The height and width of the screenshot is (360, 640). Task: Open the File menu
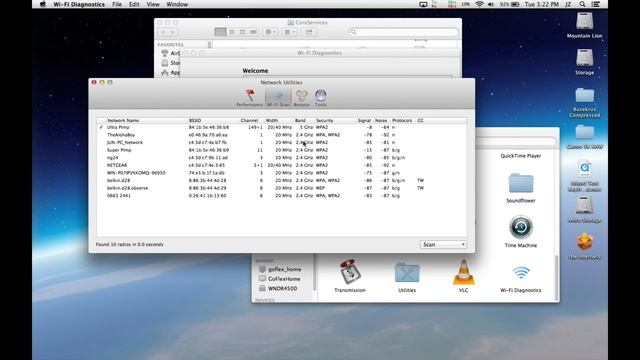click(117, 4)
